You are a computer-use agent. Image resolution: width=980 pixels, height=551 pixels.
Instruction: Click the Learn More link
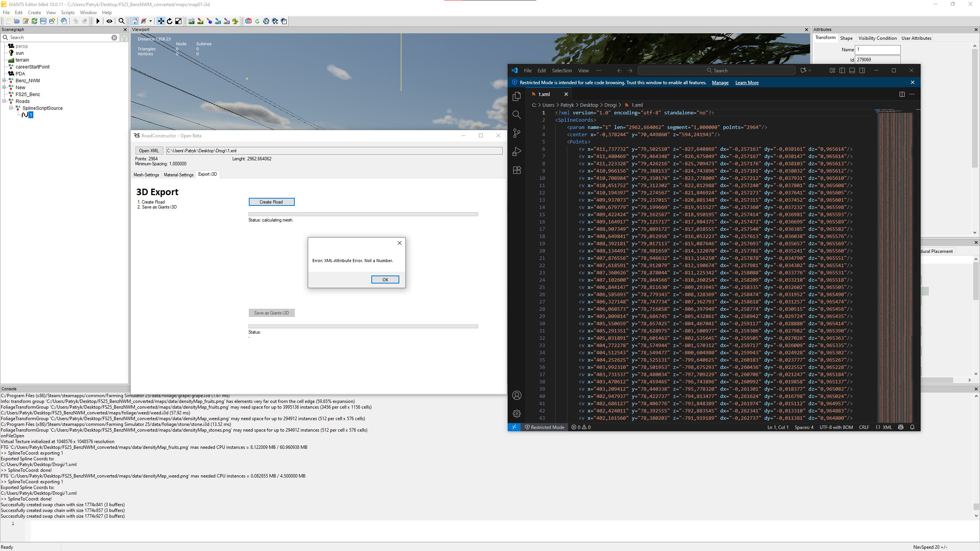[746, 83]
